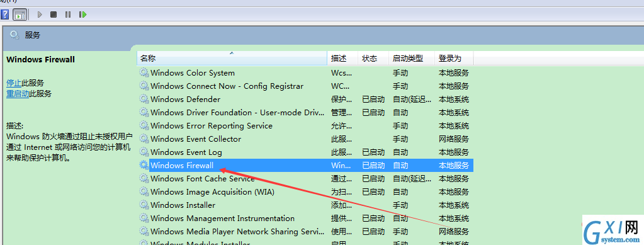Select the Windows Error Reporting Service name
644x245 pixels.
click(212, 125)
